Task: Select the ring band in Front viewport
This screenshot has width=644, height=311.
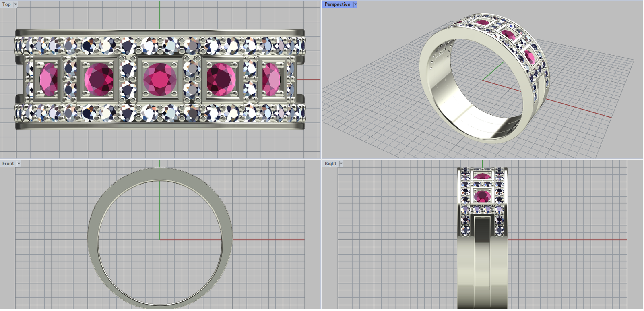Action: coord(93,238)
